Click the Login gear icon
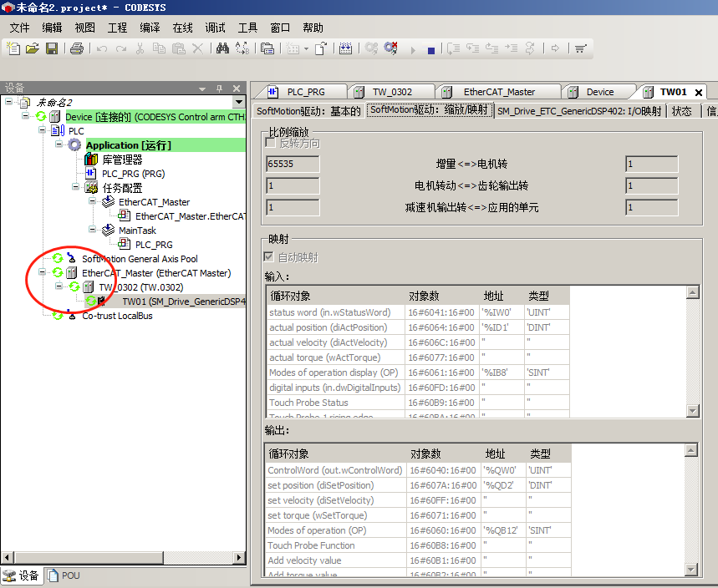 tap(371, 48)
